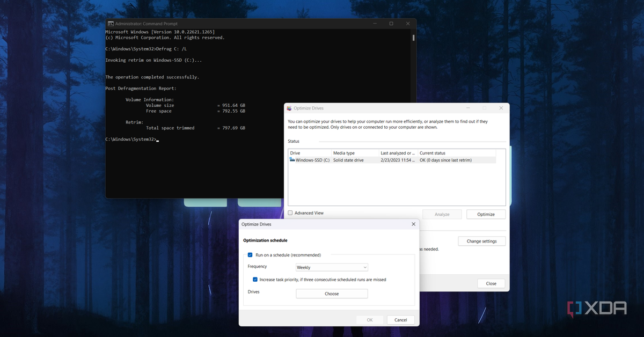This screenshot has height=337, width=644.
Task: Click the Optimize Drives main window title icon
Action: click(x=289, y=108)
